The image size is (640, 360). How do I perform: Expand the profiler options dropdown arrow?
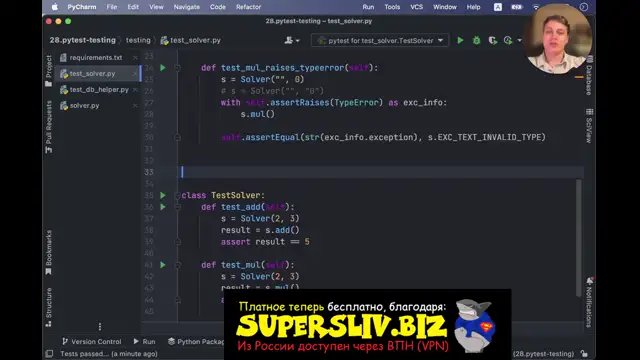(x=519, y=40)
